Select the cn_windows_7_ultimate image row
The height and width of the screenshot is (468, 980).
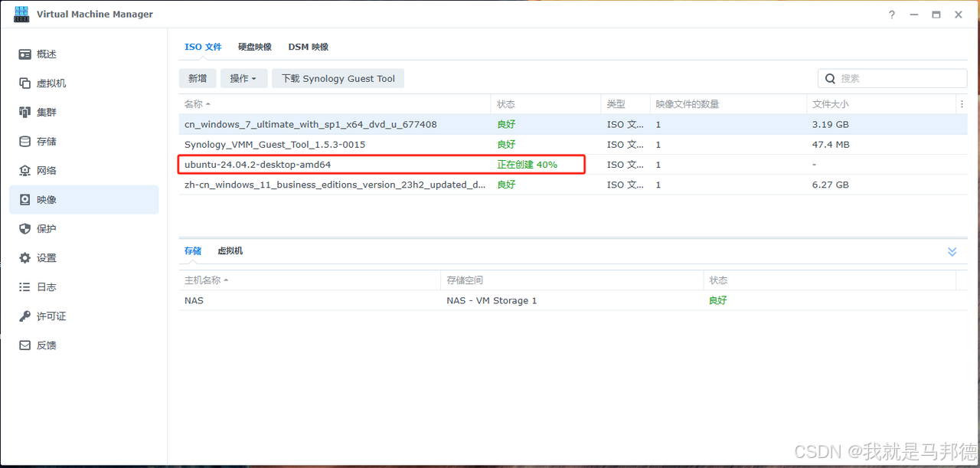pyautogui.click(x=573, y=124)
